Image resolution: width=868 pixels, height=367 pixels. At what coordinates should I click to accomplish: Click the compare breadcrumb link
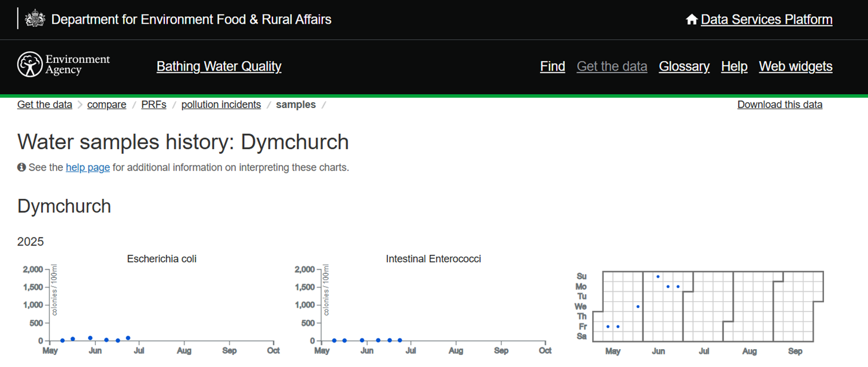coord(107,105)
